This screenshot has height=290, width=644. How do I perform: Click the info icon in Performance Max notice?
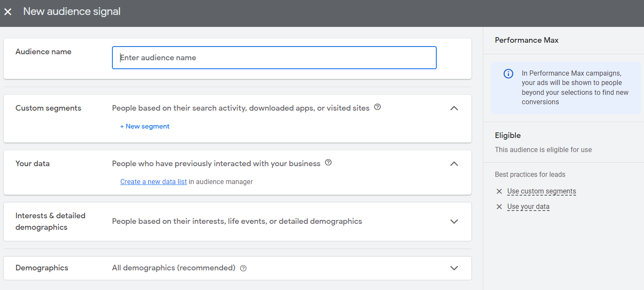coord(508,73)
